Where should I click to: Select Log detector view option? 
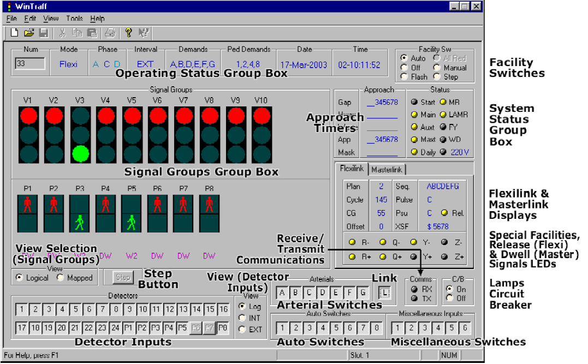coord(242,306)
